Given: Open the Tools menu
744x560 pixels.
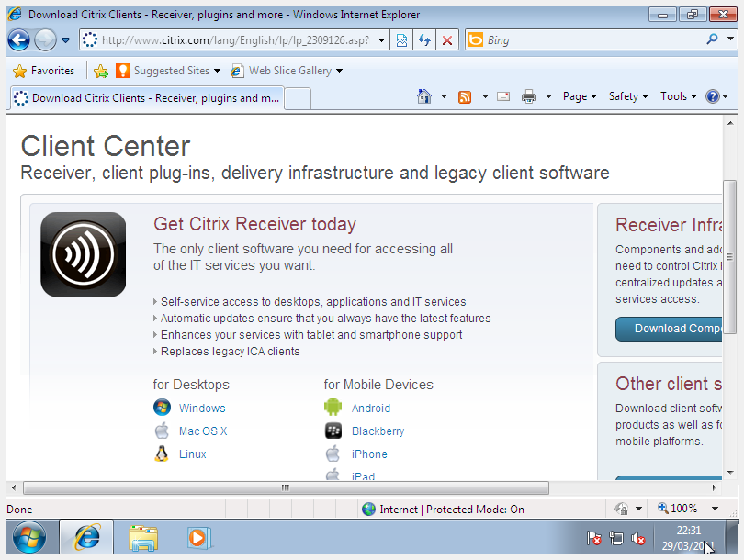Looking at the screenshot, I should (x=678, y=96).
